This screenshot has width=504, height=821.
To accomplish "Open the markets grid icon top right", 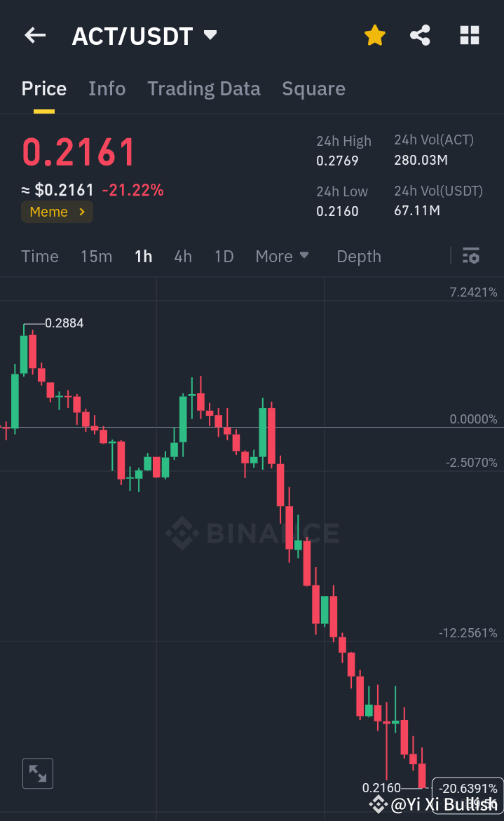I will pos(469,35).
